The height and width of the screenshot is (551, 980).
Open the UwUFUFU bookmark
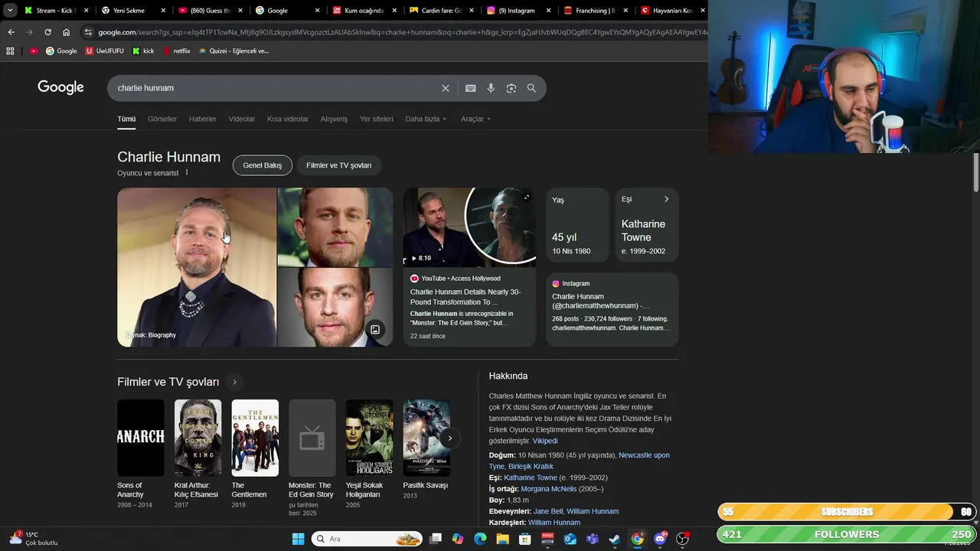click(104, 51)
